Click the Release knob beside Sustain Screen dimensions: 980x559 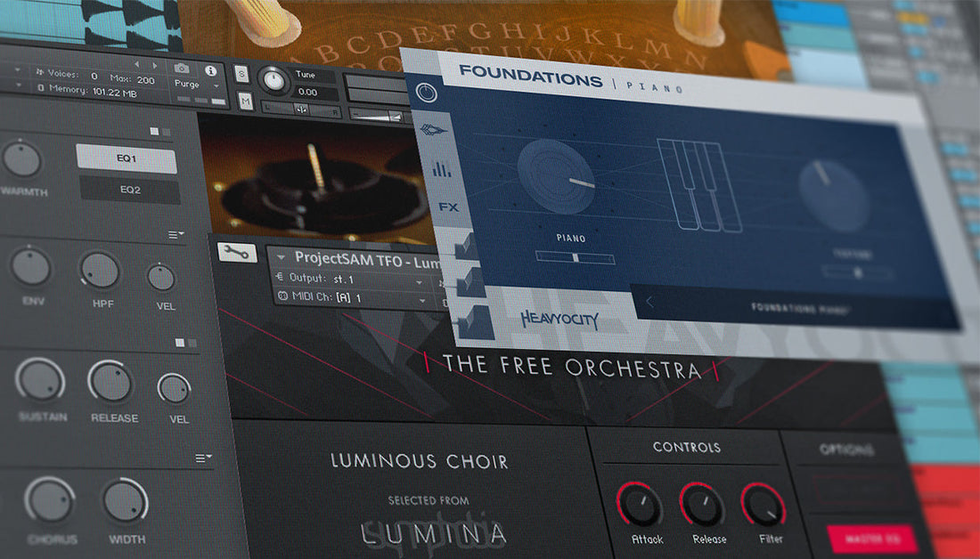pos(110,383)
